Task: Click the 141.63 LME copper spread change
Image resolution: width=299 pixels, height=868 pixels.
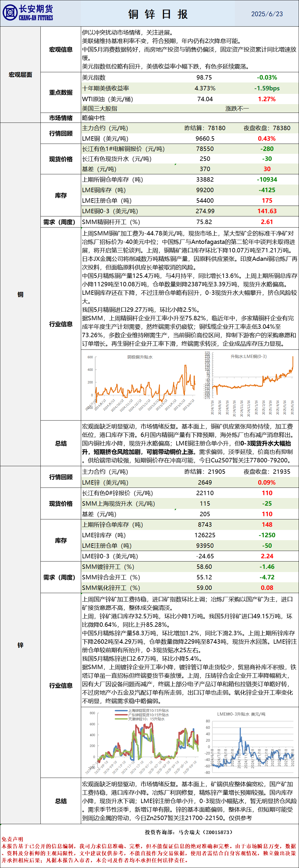Action: point(267,211)
